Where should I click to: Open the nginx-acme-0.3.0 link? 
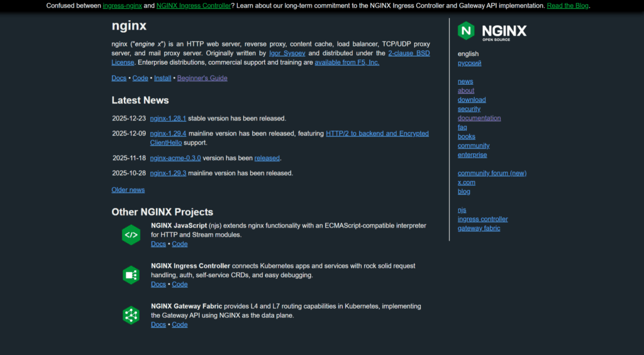click(175, 158)
